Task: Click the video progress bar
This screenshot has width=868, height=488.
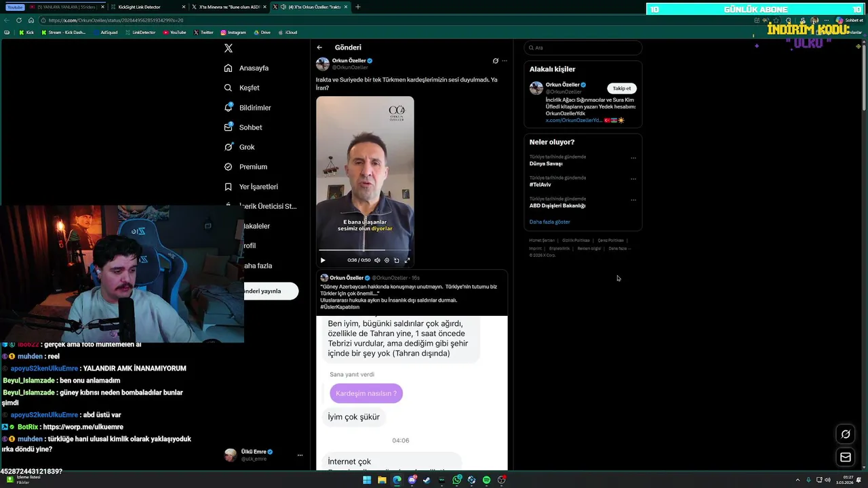Action: pyautogui.click(x=365, y=251)
